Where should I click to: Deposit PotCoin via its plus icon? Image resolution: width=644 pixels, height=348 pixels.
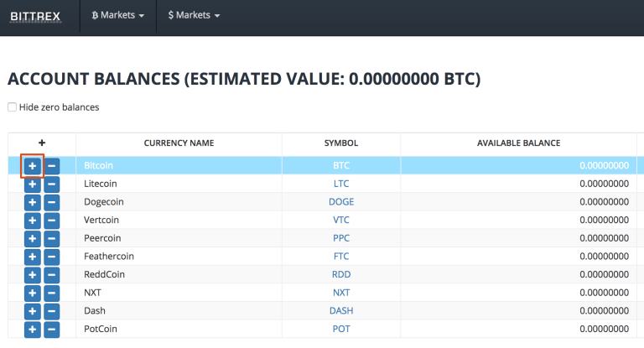(x=33, y=330)
